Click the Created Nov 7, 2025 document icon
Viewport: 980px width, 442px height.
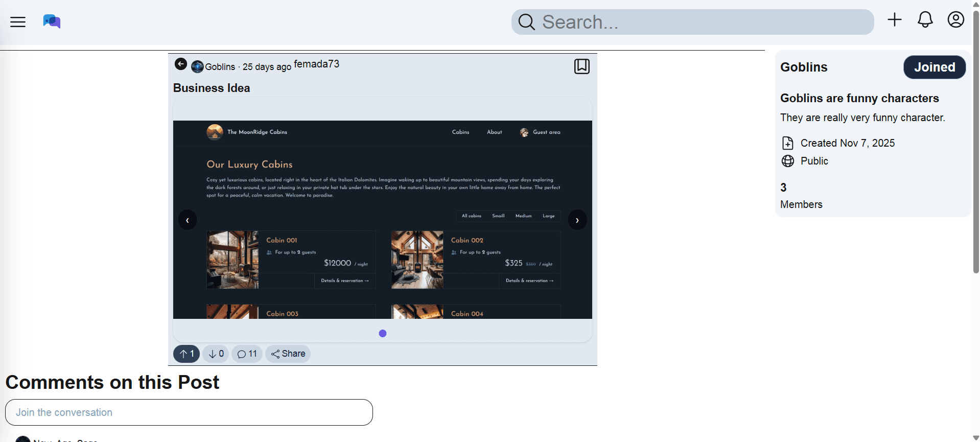(x=788, y=143)
